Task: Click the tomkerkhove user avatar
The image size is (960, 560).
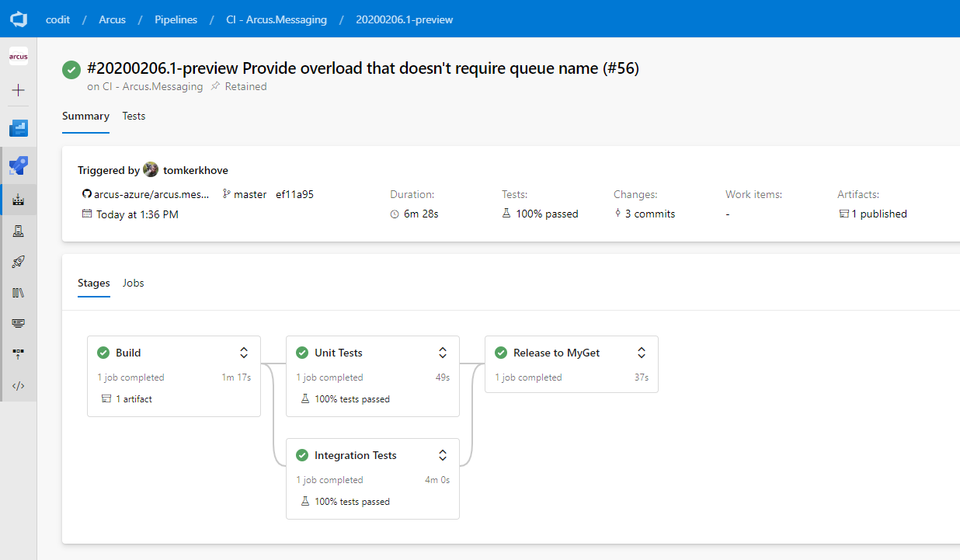Action: click(x=151, y=170)
